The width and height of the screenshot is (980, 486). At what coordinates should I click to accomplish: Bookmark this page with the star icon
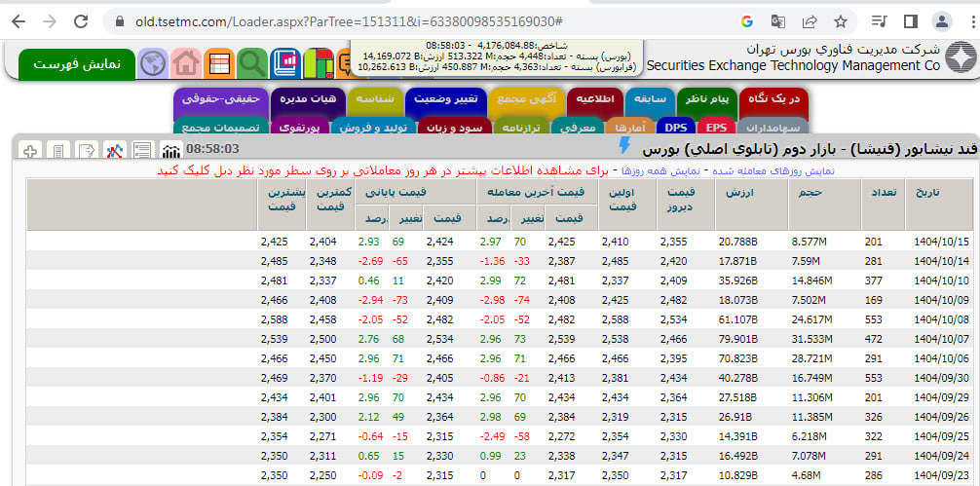(x=840, y=20)
